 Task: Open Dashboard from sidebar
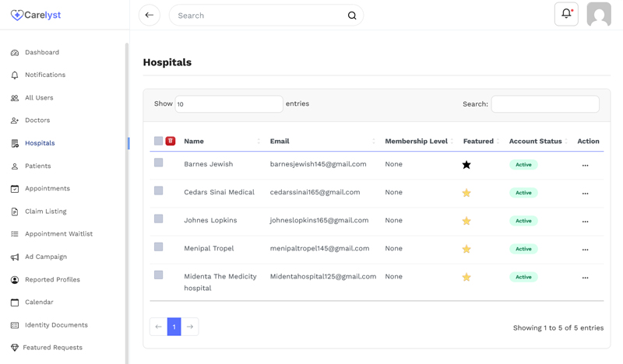point(42,52)
